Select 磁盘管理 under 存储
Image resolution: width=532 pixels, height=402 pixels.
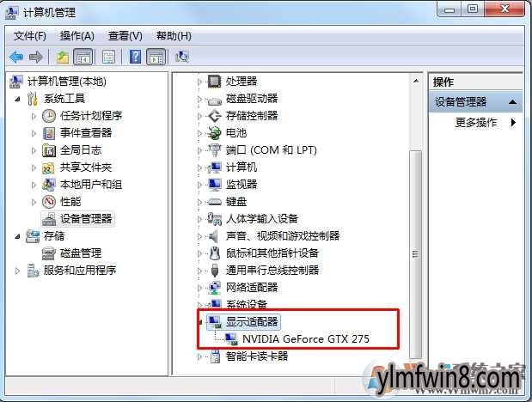coord(81,253)
